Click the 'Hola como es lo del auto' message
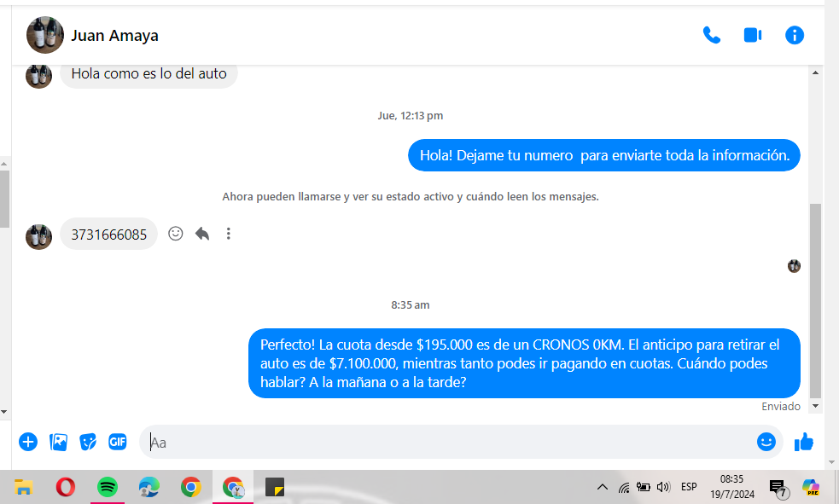 click(x=149, y=73)
